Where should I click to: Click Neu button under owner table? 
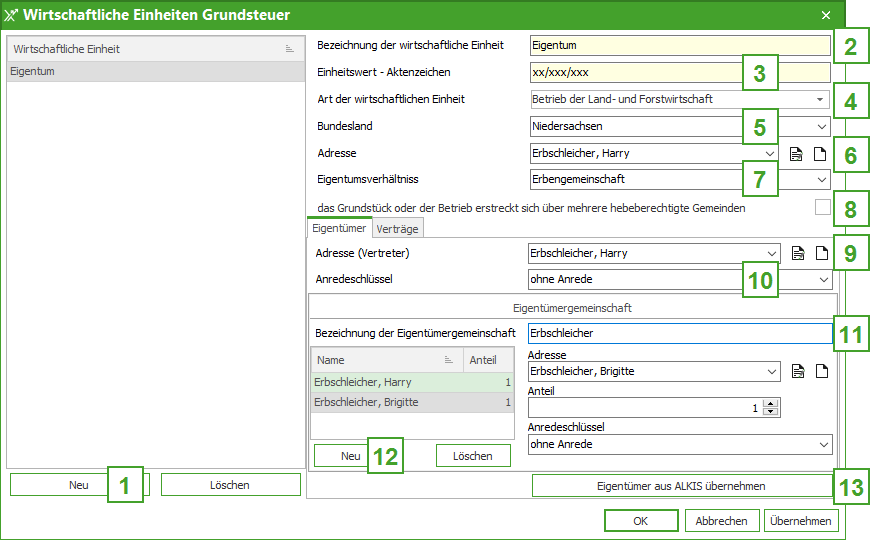[x=352, y=456]
